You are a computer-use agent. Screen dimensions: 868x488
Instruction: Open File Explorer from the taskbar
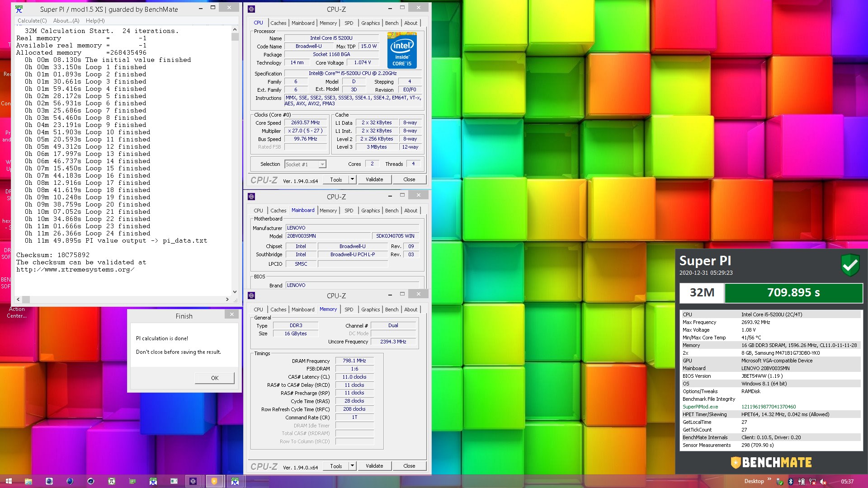(x=28, y=481)
